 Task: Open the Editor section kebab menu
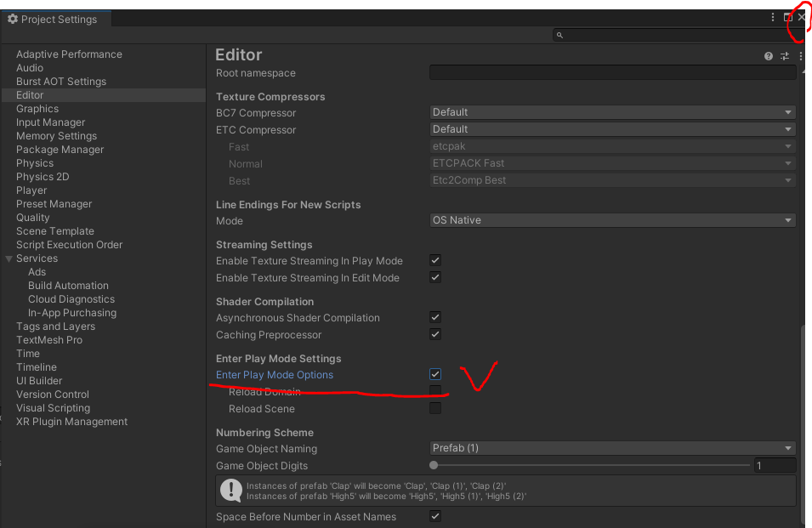click(800, 56)
